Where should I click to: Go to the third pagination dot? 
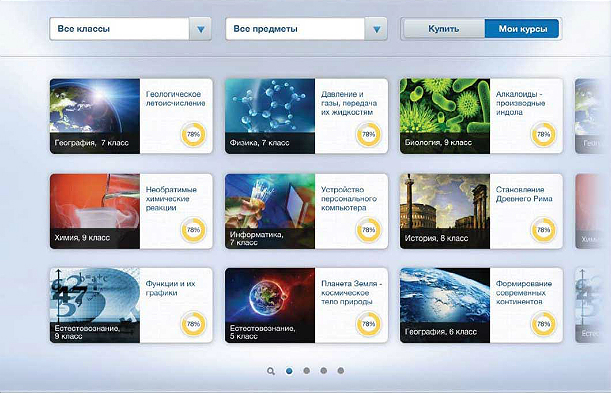[323, 371]
